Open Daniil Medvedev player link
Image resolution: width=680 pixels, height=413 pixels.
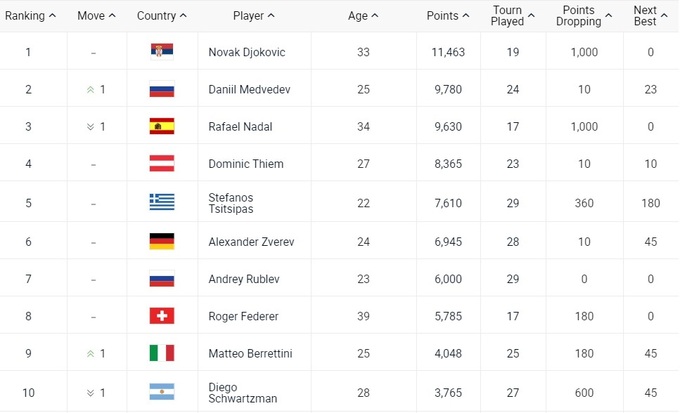click(x=249, y=89)
